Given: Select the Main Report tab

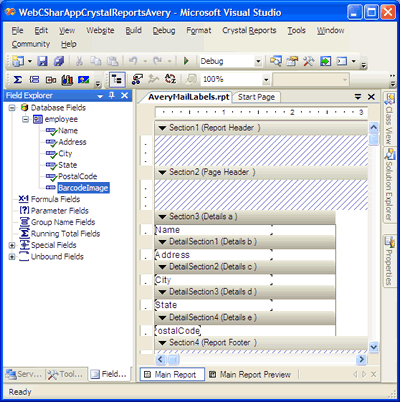Looking at the screenshot, I should (171, 375).
